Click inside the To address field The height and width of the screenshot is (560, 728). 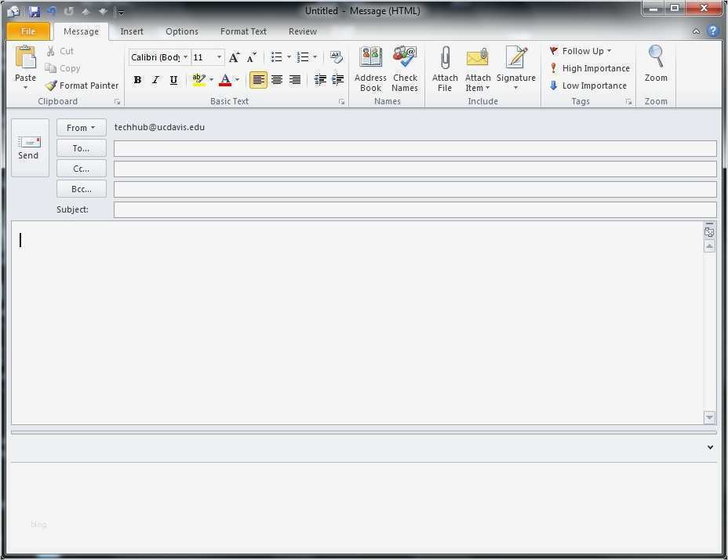415,148
